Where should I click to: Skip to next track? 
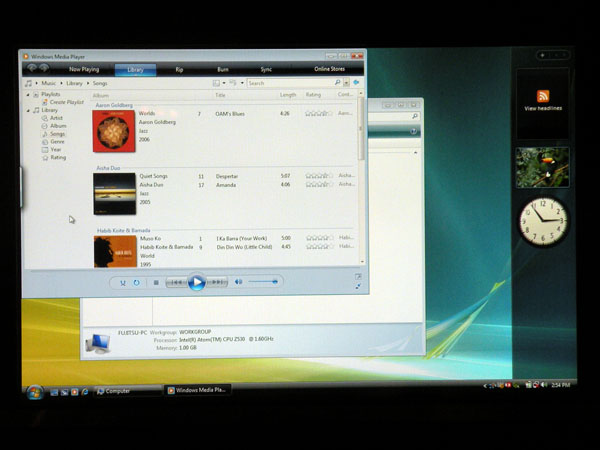point(217,282)
